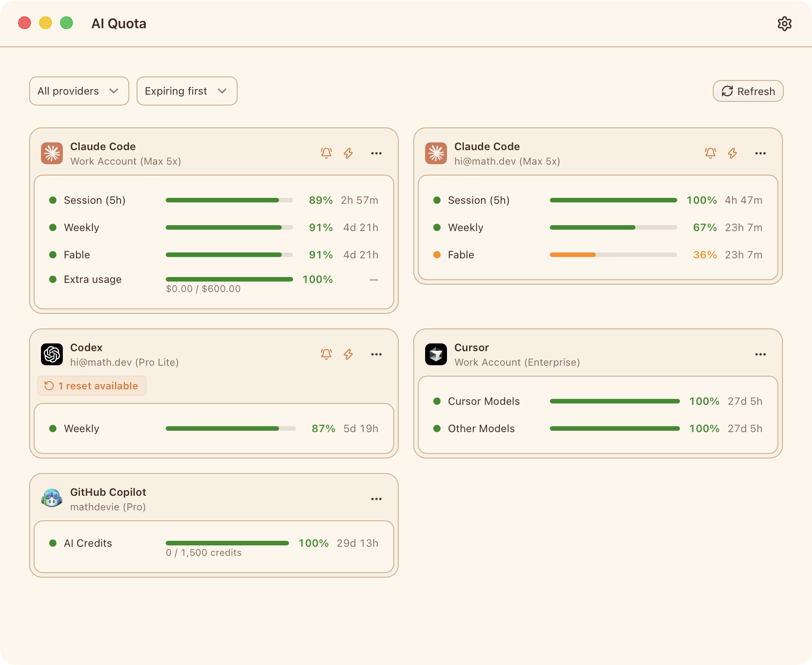Screen dimensions: 812x665
Task: Click the Codex card title
Action: coord(86,348)
